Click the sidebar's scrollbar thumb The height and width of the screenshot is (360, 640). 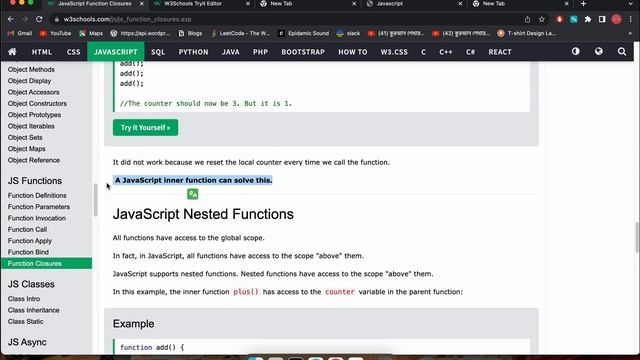(96, 200)
